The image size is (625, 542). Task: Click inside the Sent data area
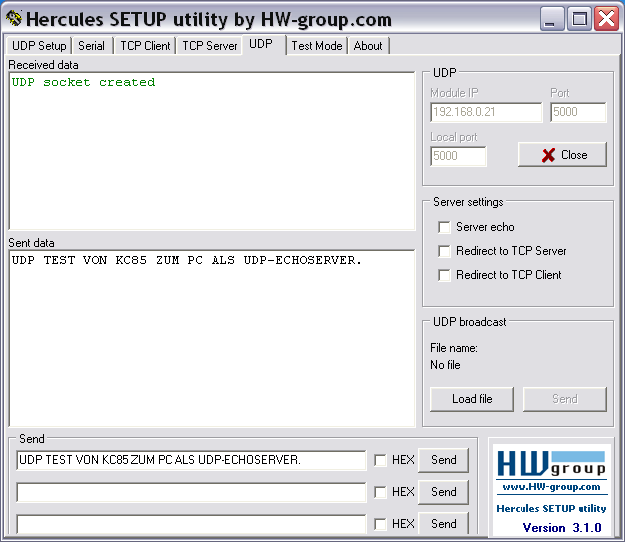pyautogui.click(x=212, y=338)
